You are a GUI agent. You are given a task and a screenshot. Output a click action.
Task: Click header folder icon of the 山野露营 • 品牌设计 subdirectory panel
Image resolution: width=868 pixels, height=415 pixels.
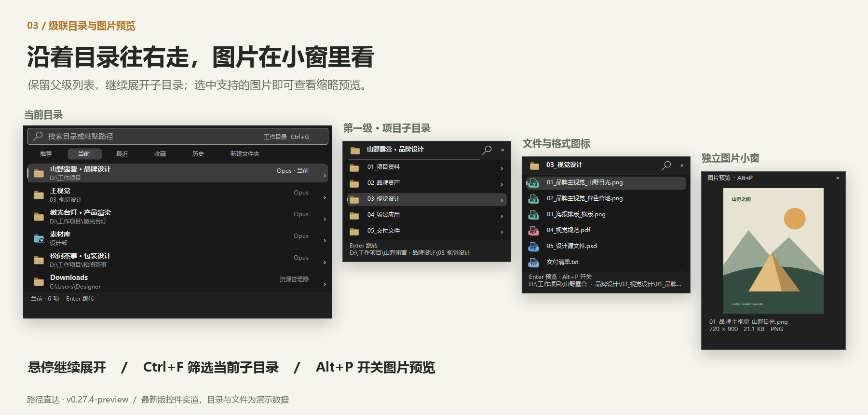(x=355, y=150)
